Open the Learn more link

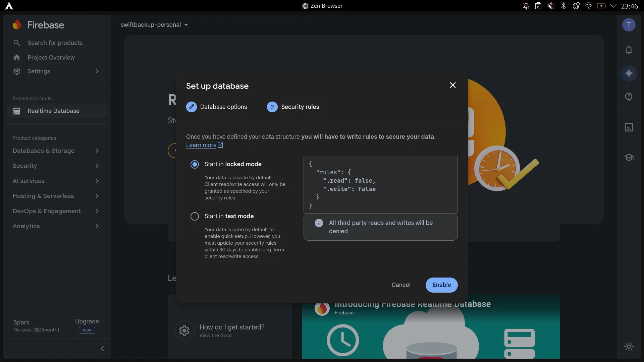[205, 145]
